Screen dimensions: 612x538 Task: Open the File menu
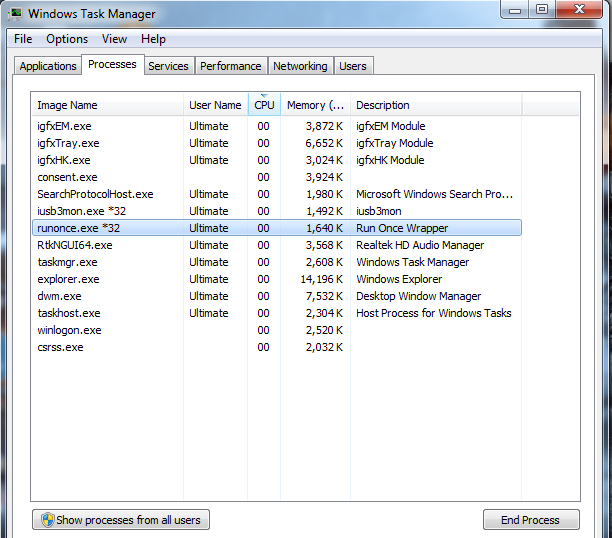[x=23, y=39]
